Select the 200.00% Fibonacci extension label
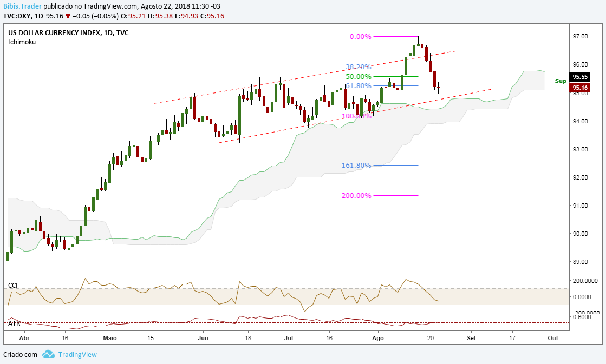Image resolution: width=606 pixels, height=364 pixels. pyautogui.click(x=356, y=196)
